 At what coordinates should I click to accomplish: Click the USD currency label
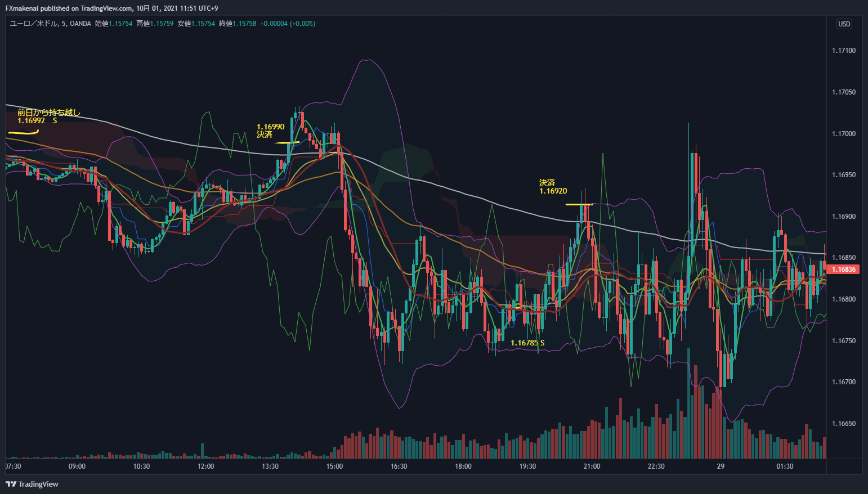tap(844, 24)
